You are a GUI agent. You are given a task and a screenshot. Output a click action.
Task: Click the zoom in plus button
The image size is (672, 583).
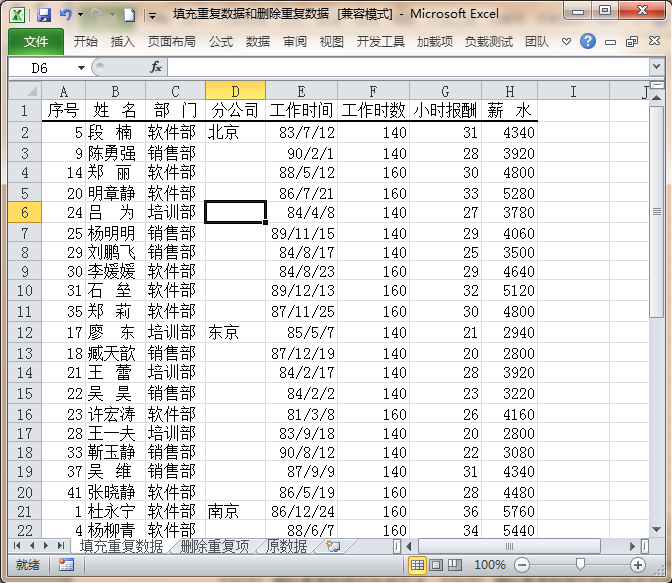tap(638, 565)
